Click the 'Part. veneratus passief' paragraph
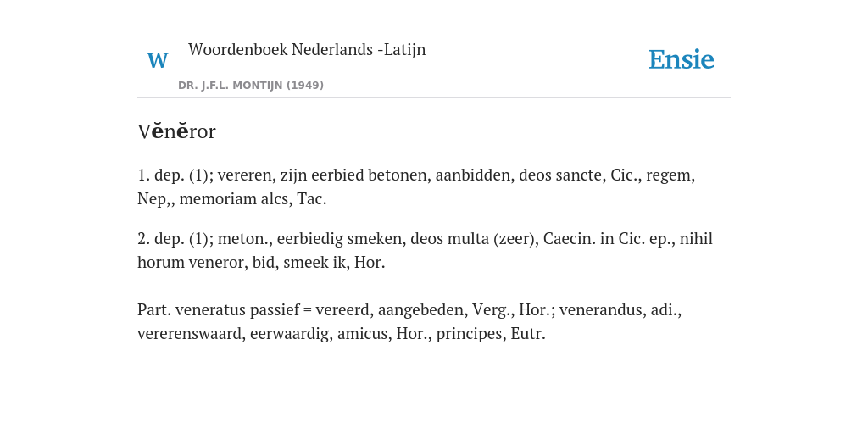 pos(409,321)
